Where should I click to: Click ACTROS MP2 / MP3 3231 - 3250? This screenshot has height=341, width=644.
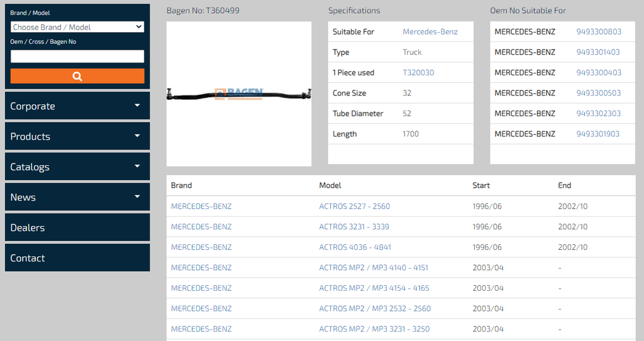(x=374, y=329)
